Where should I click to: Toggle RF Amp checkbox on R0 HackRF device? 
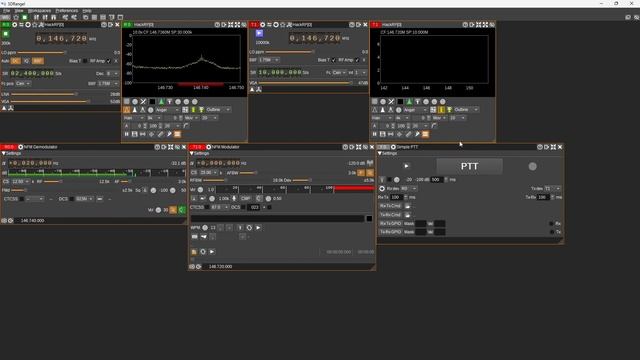click(109, 61)
